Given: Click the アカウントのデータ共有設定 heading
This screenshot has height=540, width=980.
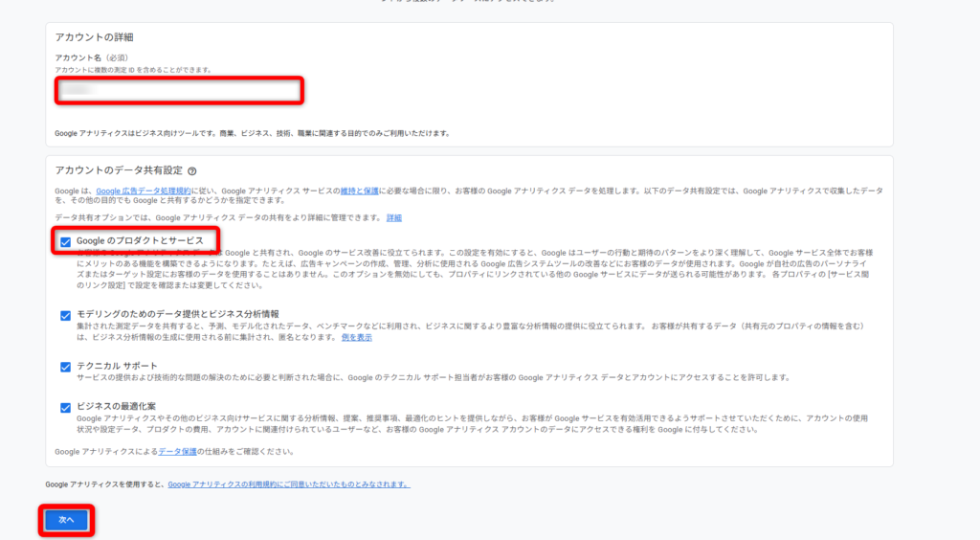Looking at the screenshot, I should (x=119, y=170).
